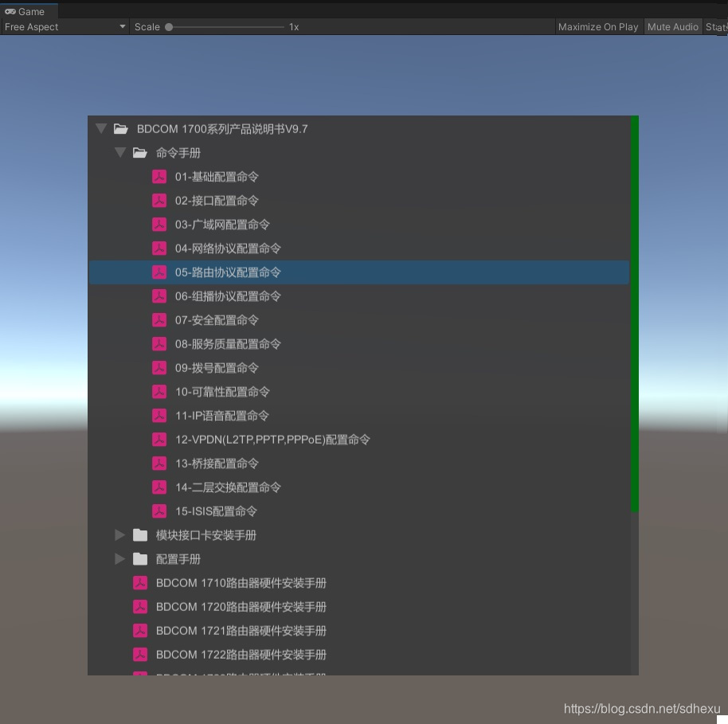Image resolution: width=728 pixels, height=724 pixels.
Task: Select the 13-桥接配置命令 row text
Action: pos(217,464)
